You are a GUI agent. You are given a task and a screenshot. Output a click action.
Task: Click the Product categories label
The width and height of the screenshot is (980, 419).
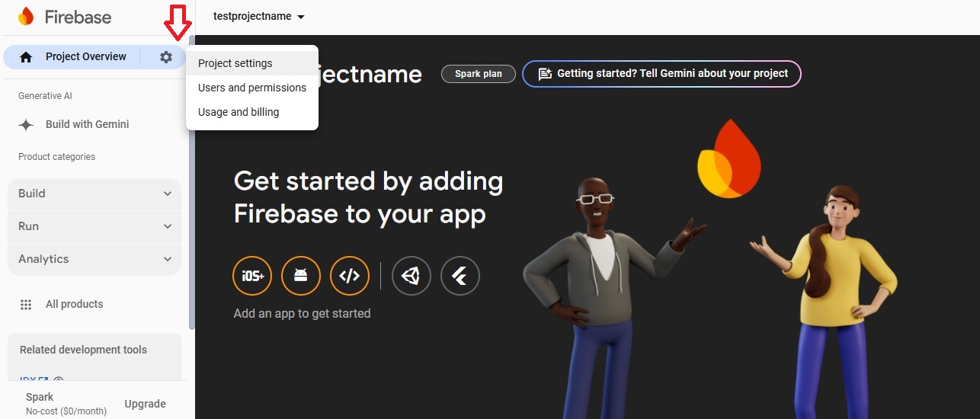[57, 157]
